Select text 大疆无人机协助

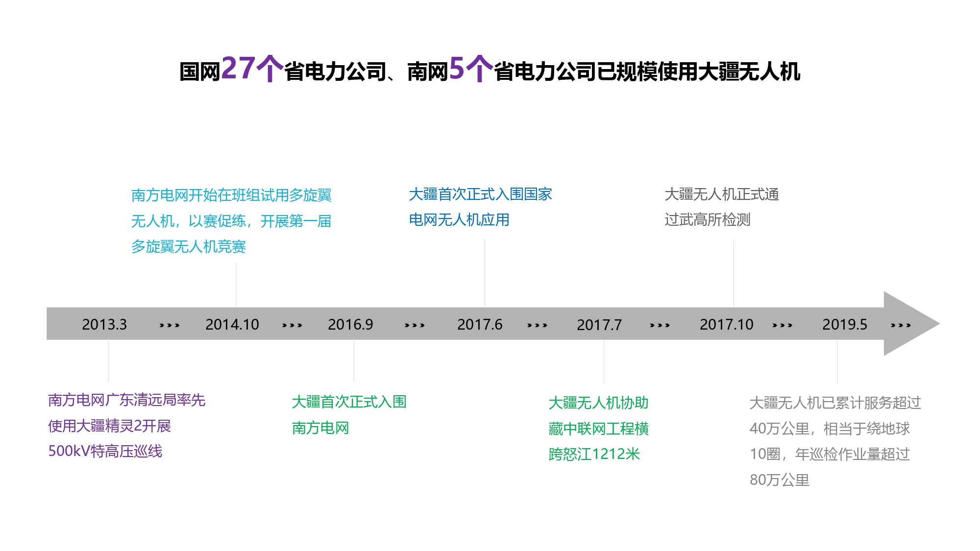pyautogui.click(x=598, y=403)
